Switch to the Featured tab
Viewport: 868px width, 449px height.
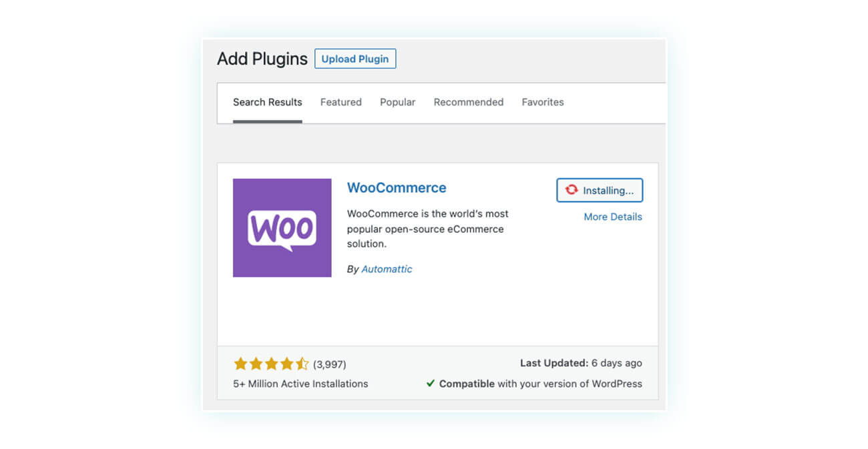click(341, 102)
